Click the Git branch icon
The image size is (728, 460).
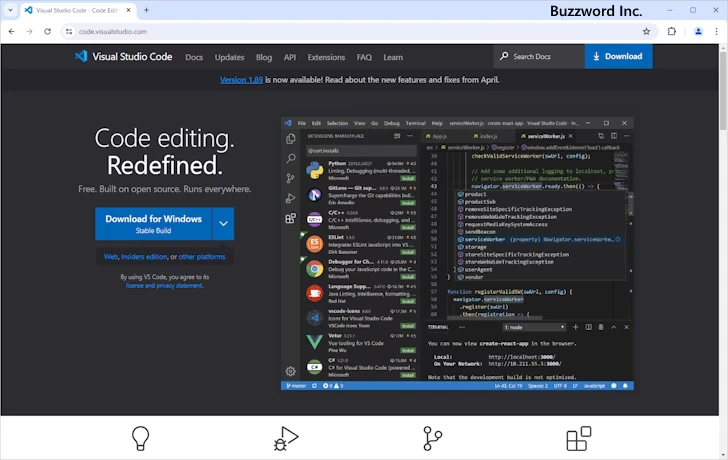click(x=432, y=438)
